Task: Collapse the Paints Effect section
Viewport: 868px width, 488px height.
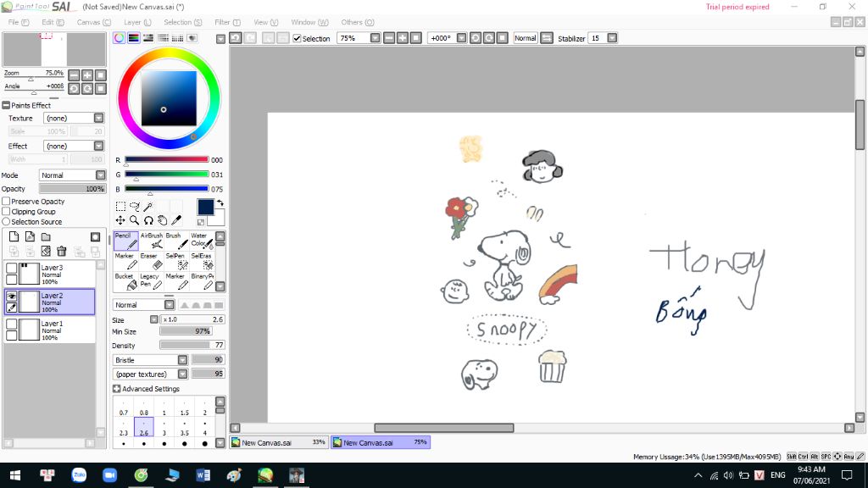Action: (x=6, y=105)
